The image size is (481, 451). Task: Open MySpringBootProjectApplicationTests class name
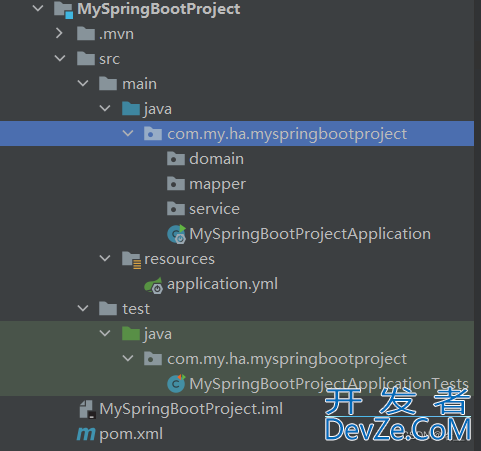pos(329,384)
